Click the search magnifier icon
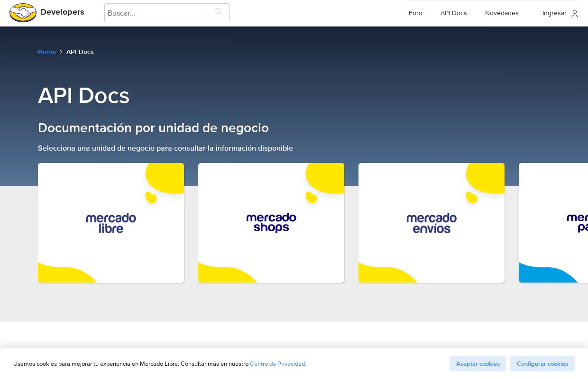Viewport: 588px width, 379px height. (219, 12)
